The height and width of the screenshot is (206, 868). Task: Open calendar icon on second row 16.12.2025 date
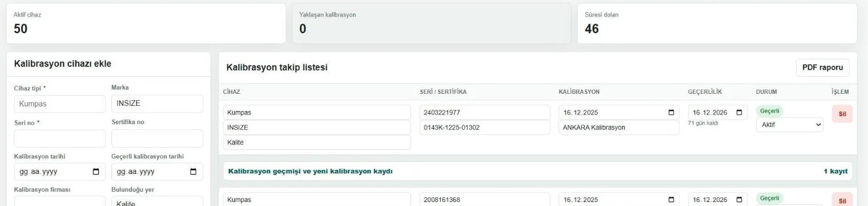[x=671, y=200]
